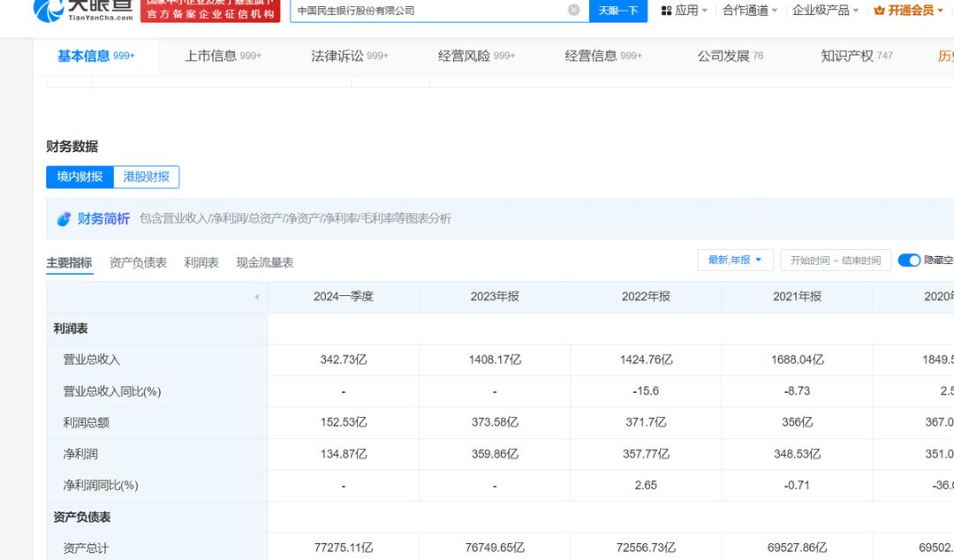The height and width of the screenshot is (560, 954).
Task: Toggle the 隐藏空 switch
Action: (909, 260)
